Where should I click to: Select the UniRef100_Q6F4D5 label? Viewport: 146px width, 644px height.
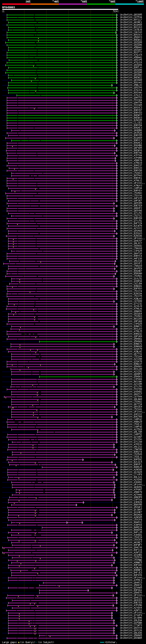(131, 148)
